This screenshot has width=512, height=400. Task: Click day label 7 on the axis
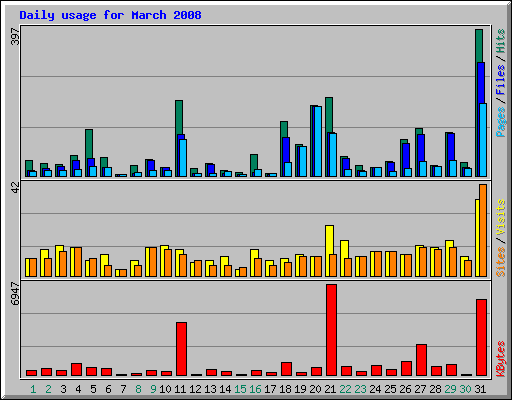pos(123,389)
